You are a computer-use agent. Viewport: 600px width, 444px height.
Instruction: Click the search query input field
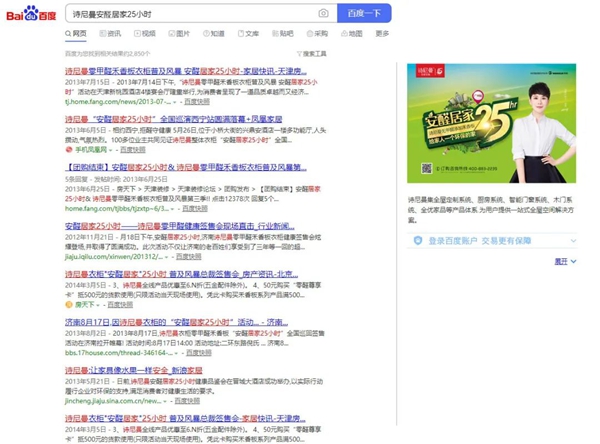click(191, 14)
